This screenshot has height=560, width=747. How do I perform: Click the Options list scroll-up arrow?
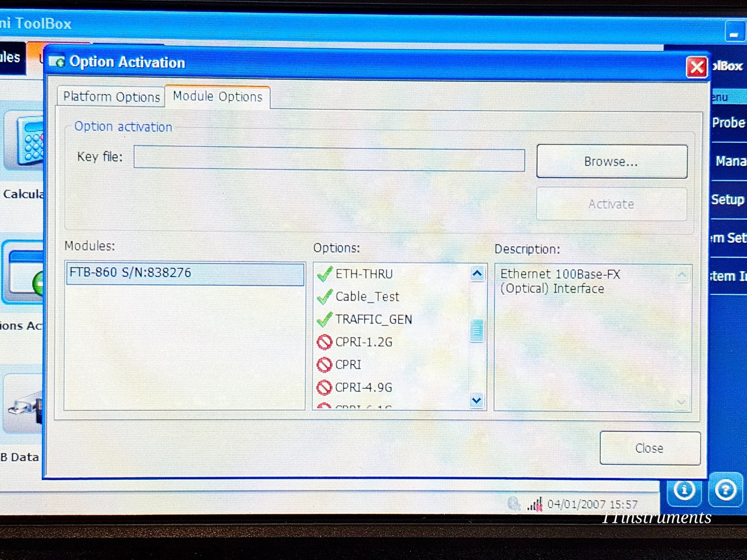476,273
